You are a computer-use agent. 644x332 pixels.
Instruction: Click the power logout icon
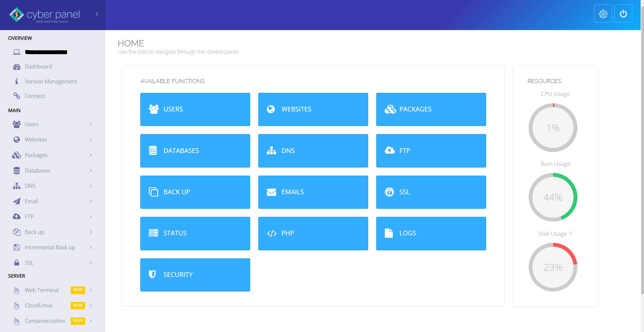[x=623, y=14]
